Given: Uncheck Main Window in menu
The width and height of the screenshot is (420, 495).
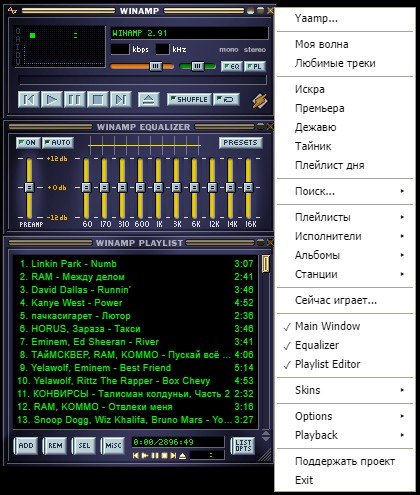Looking at the screenshot, I should (x=345, y=326).
